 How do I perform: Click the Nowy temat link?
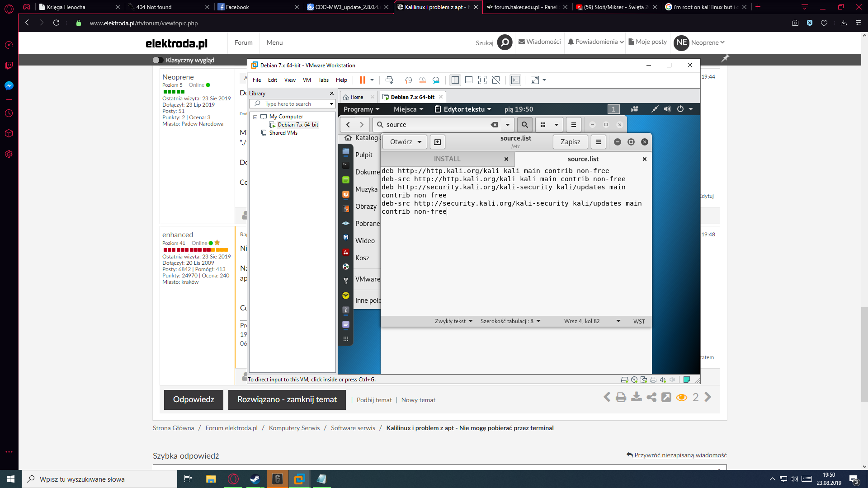pos(418,400)
